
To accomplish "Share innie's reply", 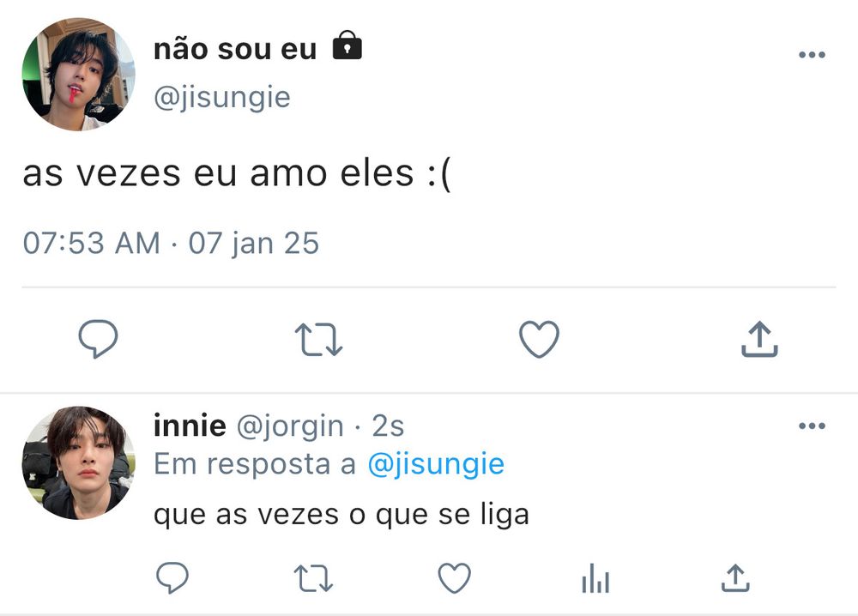I will pos(734,579).
